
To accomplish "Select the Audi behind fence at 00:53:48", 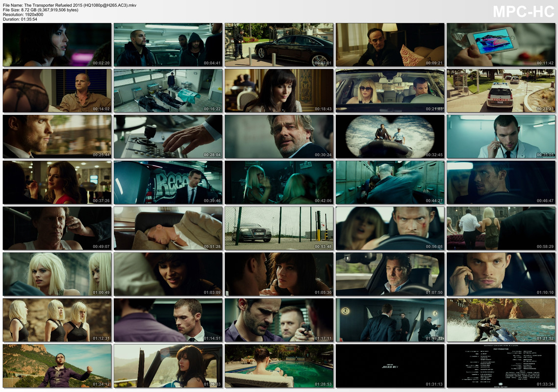I will coord(279,228).
